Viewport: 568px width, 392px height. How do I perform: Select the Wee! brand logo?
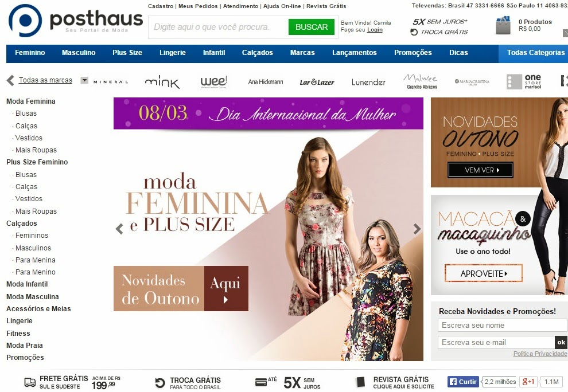point(214,82)
